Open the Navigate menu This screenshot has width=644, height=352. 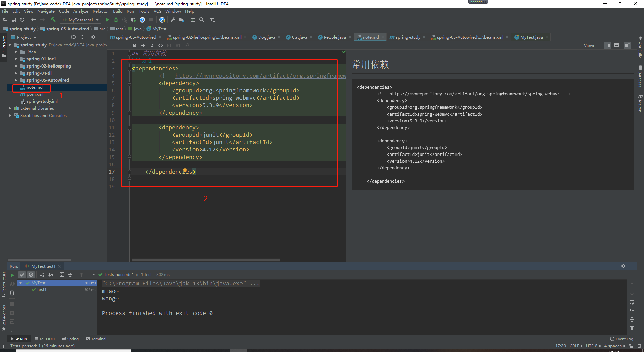pyautogui.click(x=46, y=11)
